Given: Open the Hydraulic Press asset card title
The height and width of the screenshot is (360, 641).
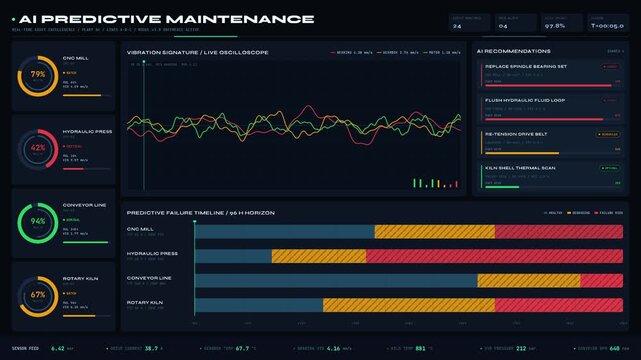Looking at the screenshot, I should click(87, 132).
